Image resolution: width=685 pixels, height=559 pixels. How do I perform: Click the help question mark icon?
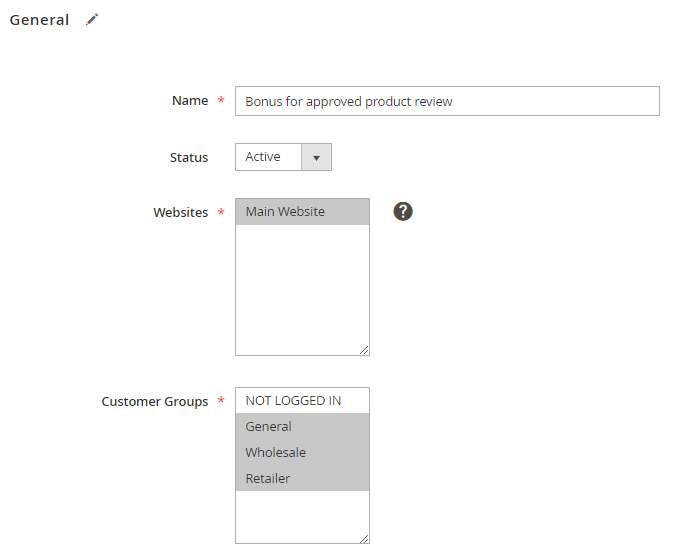403,211
